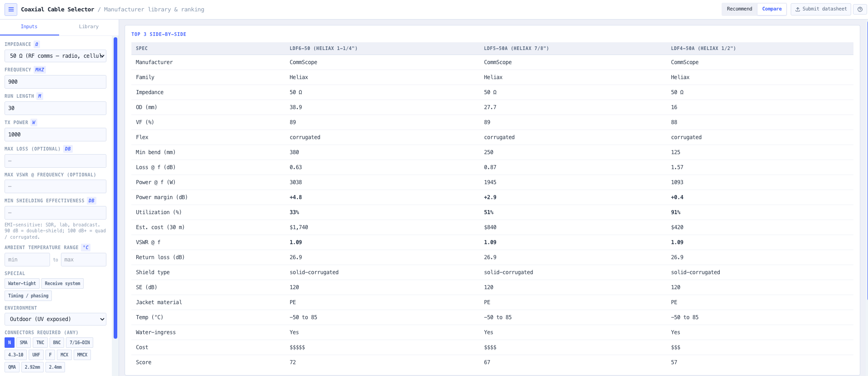The width and height of the screenshot is (868, 376).
Task: Select the MMCX connector chip
Action: (82, 355)
